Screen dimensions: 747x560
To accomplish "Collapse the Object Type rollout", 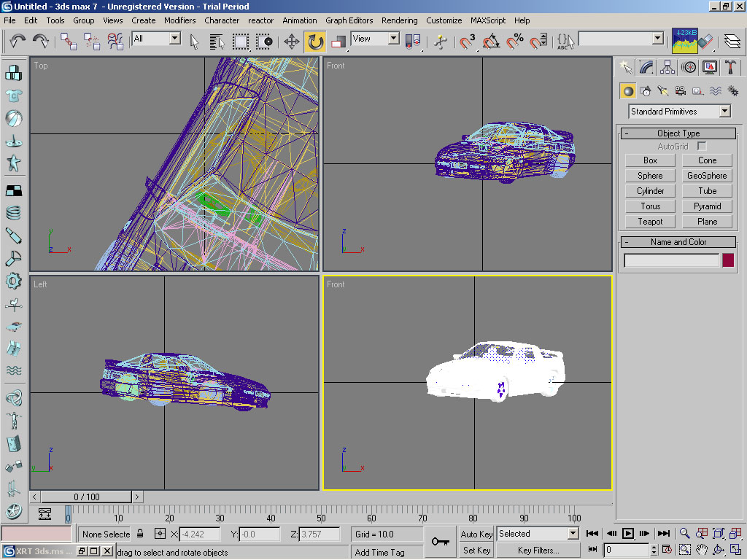I will pos(678,133).
